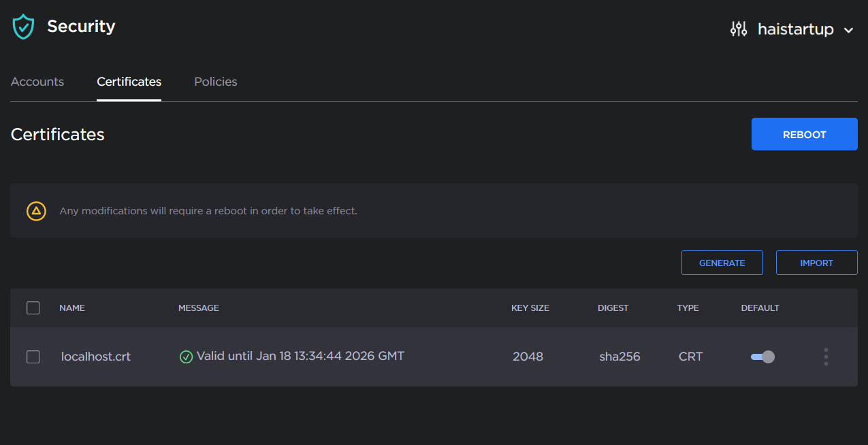Click the warning triangle in the notice banner
Viewport: 868px width, 445px height.
point(35,211)
